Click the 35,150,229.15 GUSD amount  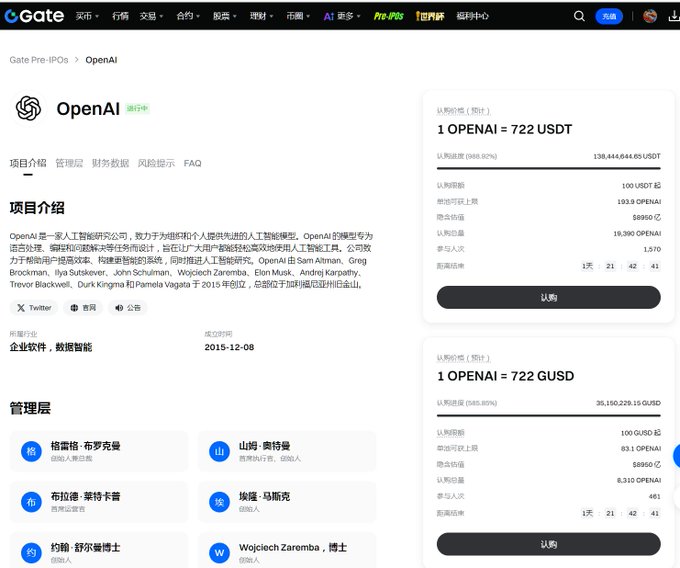point(628,403)
